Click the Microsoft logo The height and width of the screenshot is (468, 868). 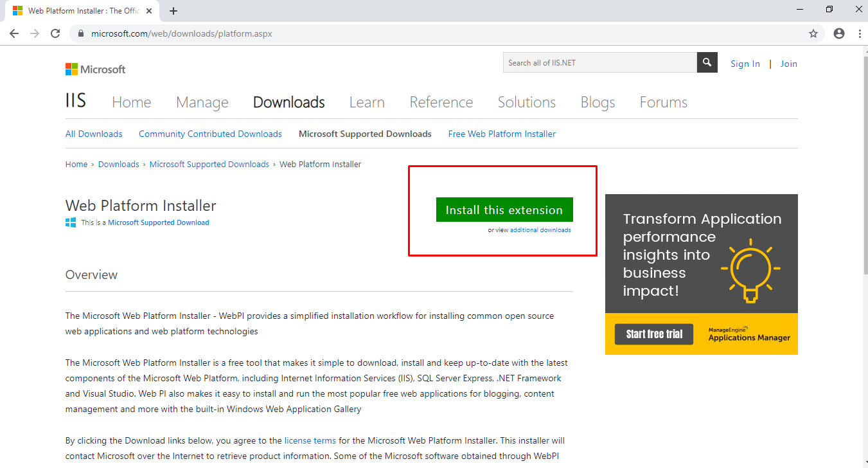coord(95,69)
